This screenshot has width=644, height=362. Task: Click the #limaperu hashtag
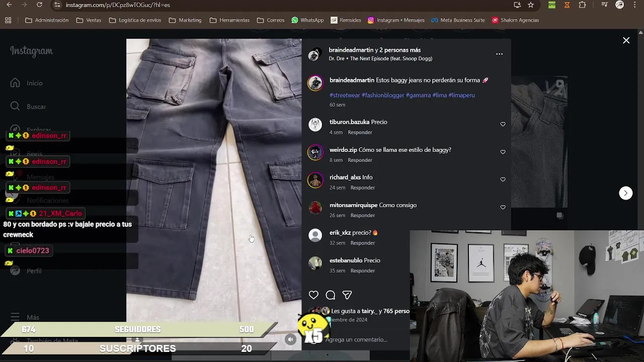[x=461, y=95]
